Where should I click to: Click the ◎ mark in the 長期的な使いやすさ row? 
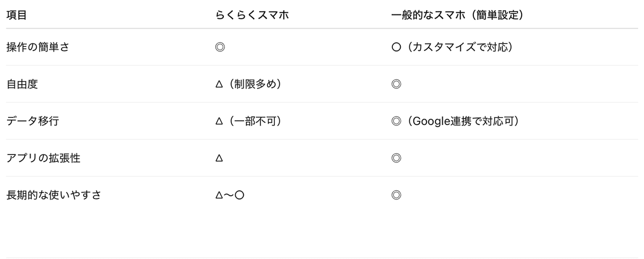click(397, 195)
